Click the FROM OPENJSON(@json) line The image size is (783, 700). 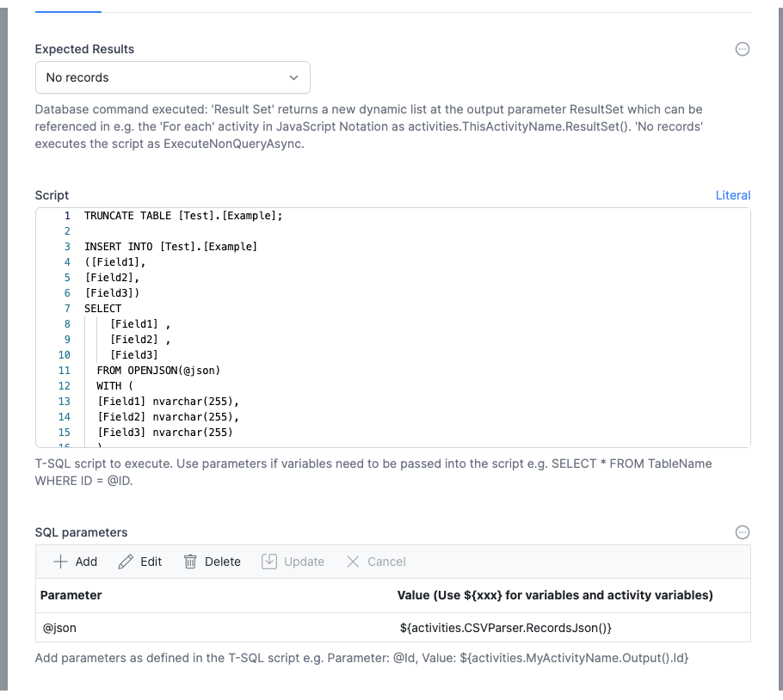pos(158,371)
